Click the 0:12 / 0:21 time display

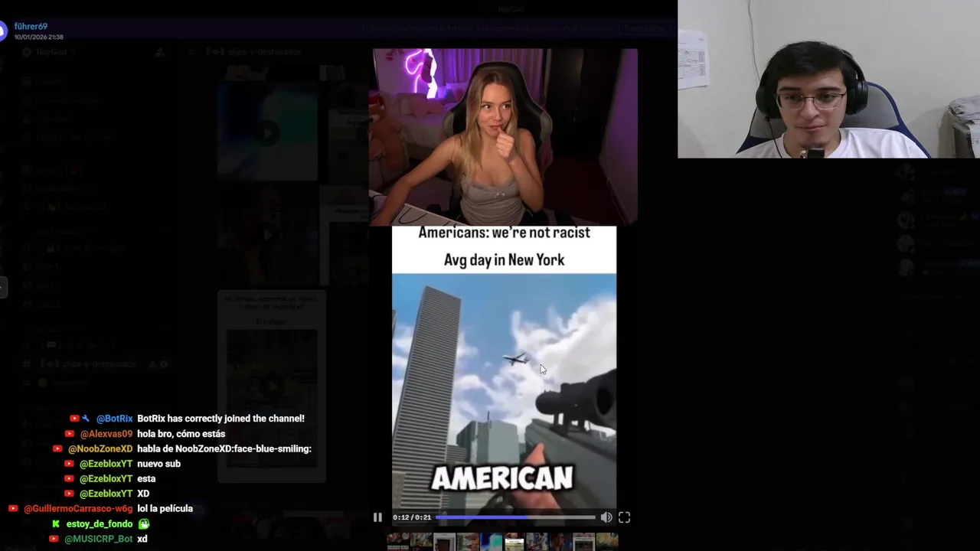412,517
